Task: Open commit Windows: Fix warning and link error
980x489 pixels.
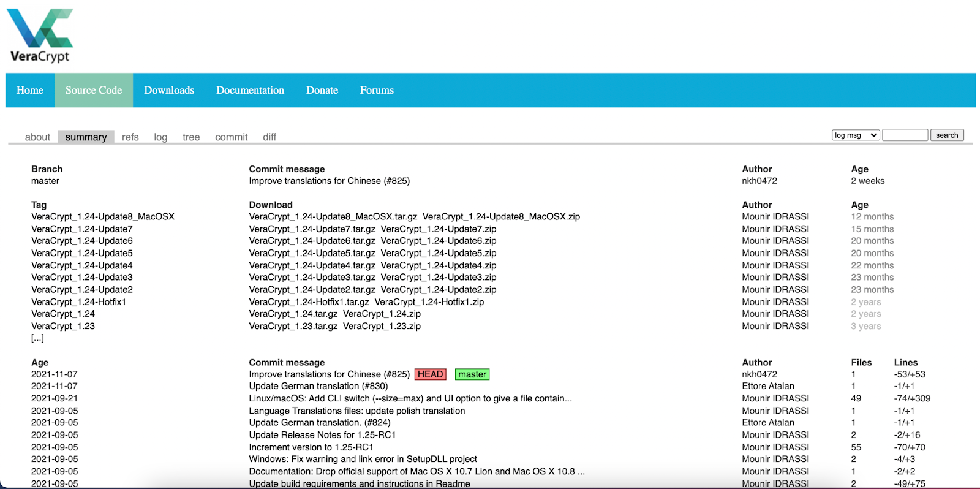Action: [x=363, y=458]
